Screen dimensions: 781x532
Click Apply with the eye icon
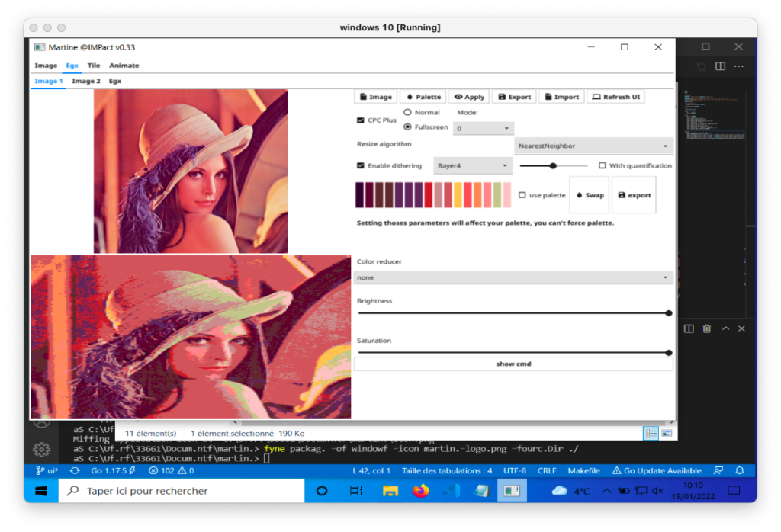coord(469,97)
